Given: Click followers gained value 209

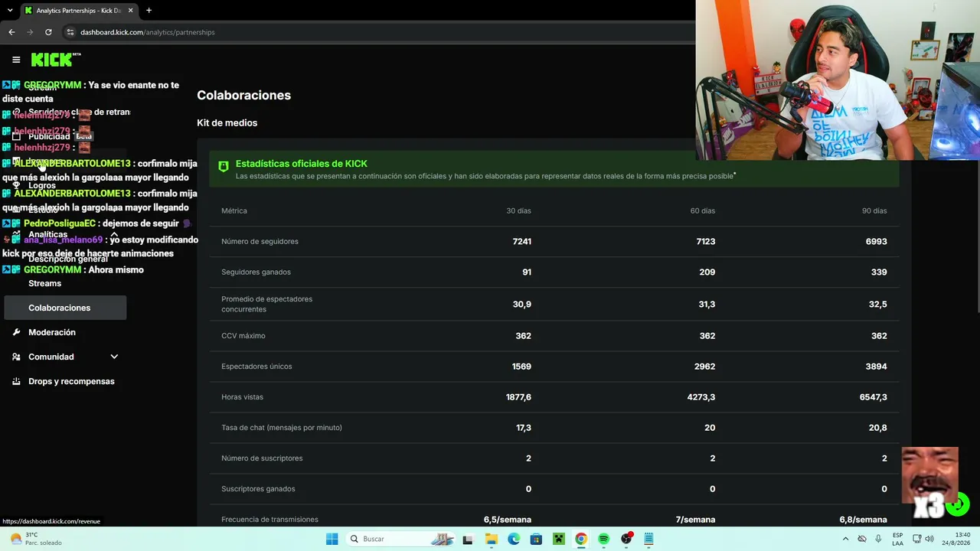Looking at the screenshot, I should pyautogui.click(x=707, y=272).
